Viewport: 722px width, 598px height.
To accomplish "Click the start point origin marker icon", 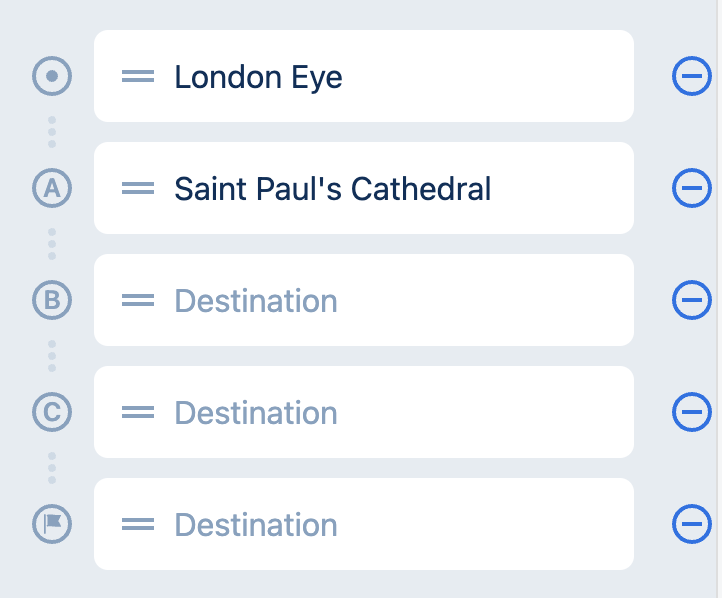I will click(52, 76).
